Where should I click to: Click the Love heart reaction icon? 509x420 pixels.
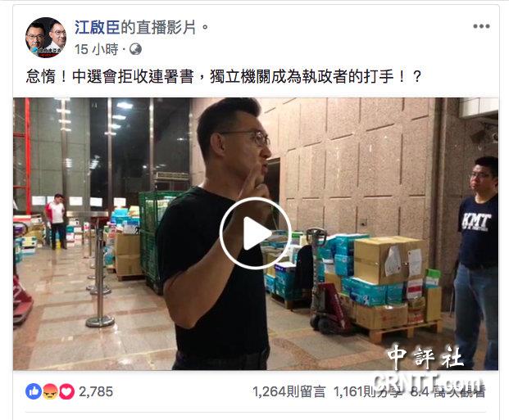(x=66, y=391)
